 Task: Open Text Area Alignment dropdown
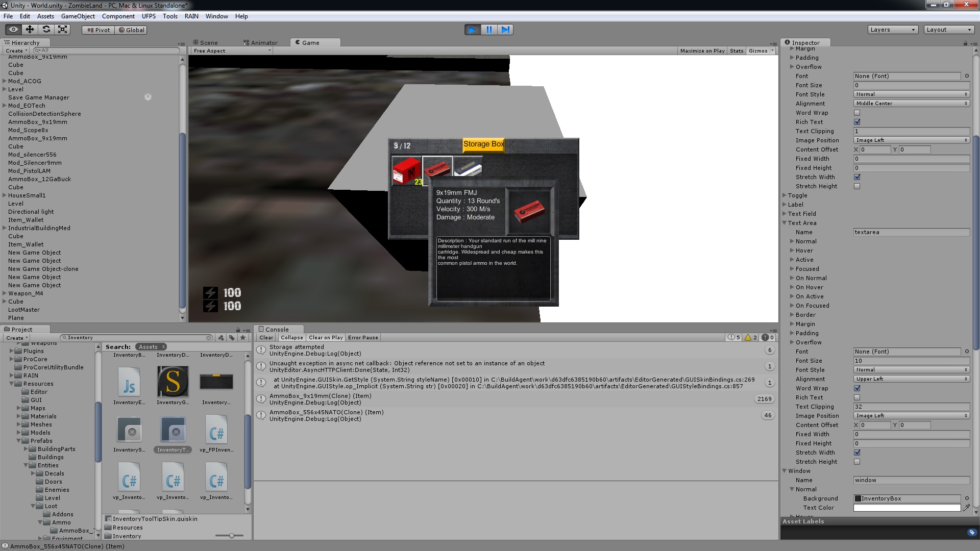(x=912, y=379)
